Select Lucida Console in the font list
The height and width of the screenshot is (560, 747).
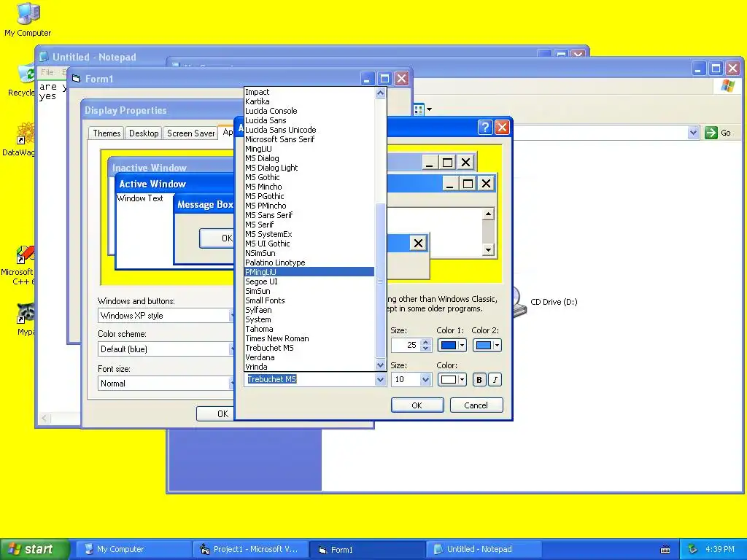pyautogui.click(x=309, y=111)
